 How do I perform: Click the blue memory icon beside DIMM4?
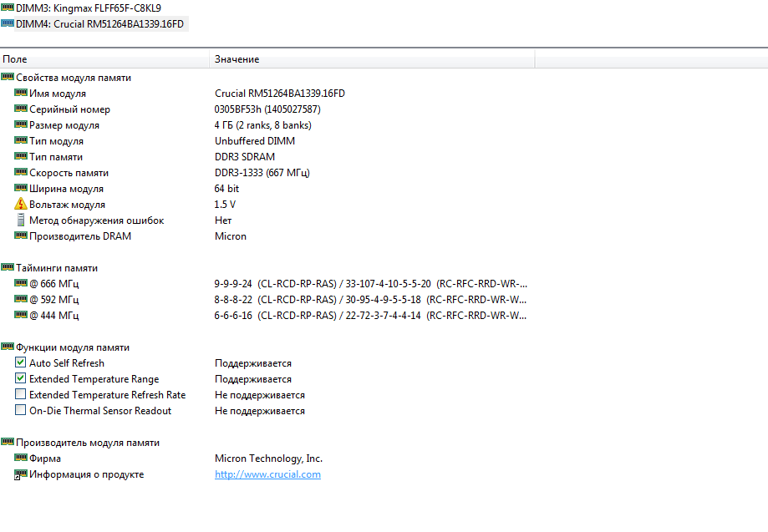[8, 23]
